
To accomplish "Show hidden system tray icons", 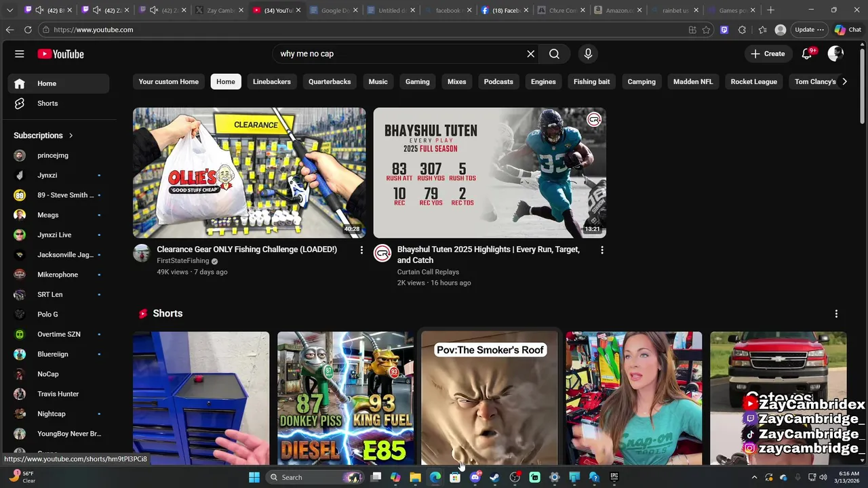I will [x=754, y=477].
